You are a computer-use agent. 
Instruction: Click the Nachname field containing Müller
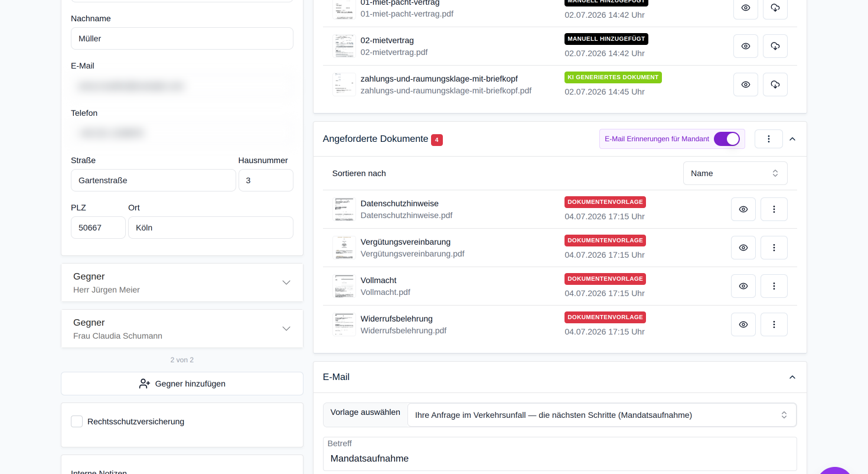point(182,38)
